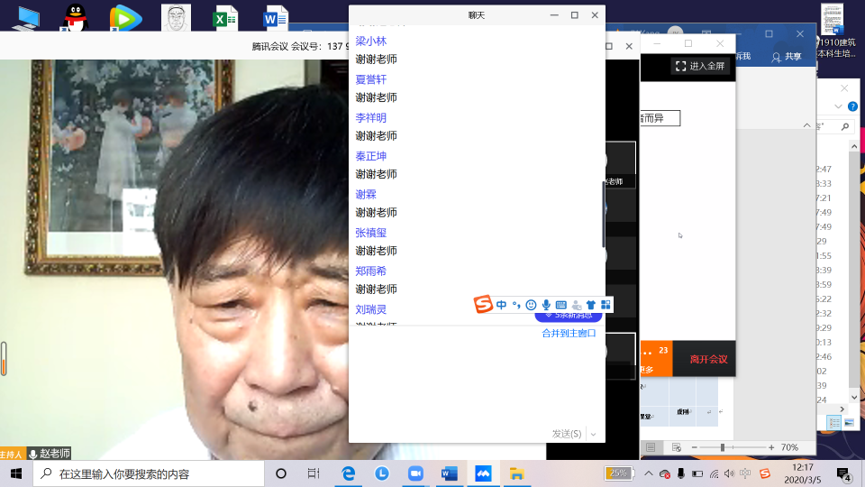Start voice input via Sogou microphone icon
Viewport: 865px width, 487px height.
click(546, 304)
